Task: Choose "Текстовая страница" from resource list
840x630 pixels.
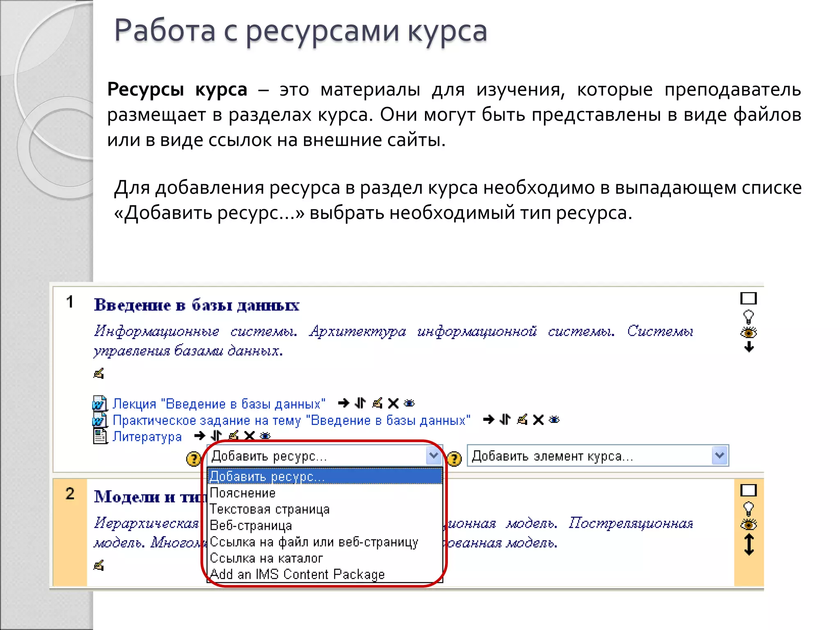Action: (x=325, y=509)
